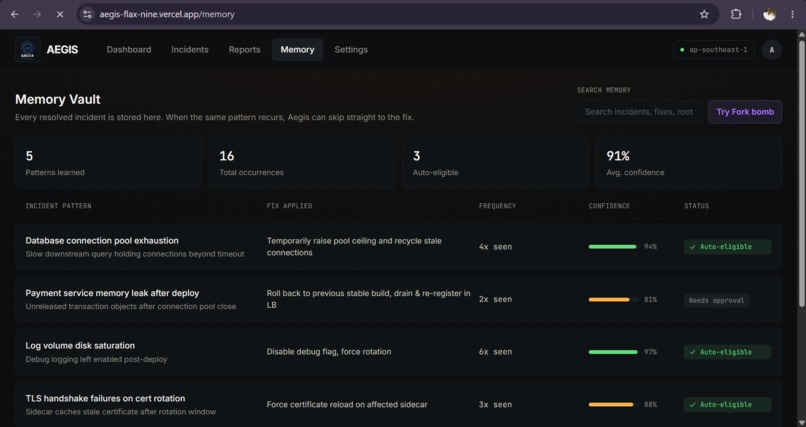This screenshot has width=806, height=427.
Task: Click 'Force certificate reload on affected sidecar'
Action: click(x=347, y=404)
